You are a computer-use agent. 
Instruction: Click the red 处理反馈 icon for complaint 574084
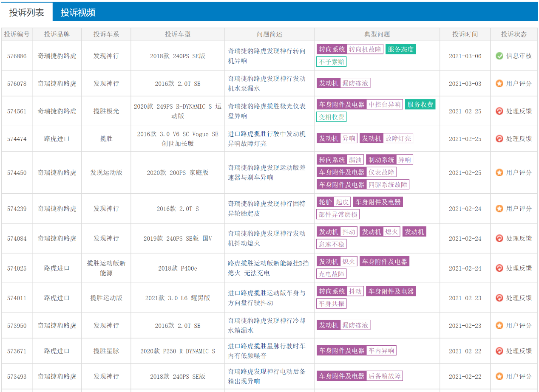(499, 238)
